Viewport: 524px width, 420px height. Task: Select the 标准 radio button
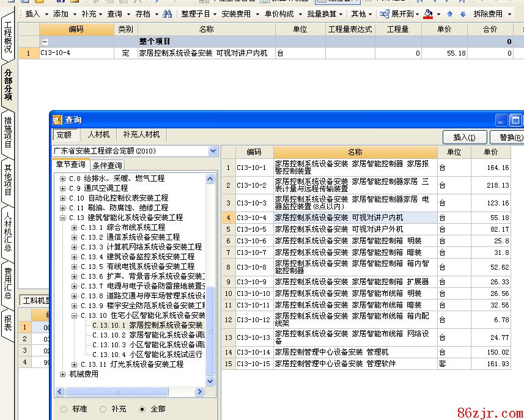tap(64, 408)
